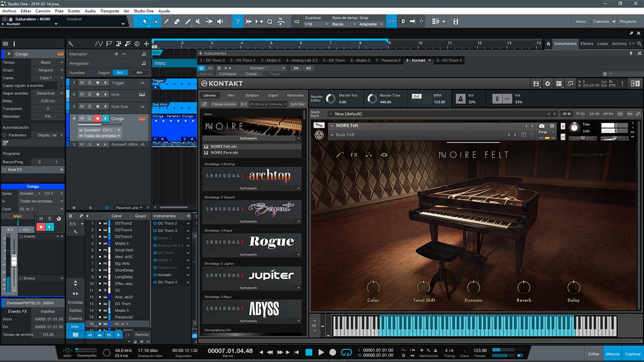Click the Manage Libraries button
The image size is (644, 362).
tap(224, 104)
